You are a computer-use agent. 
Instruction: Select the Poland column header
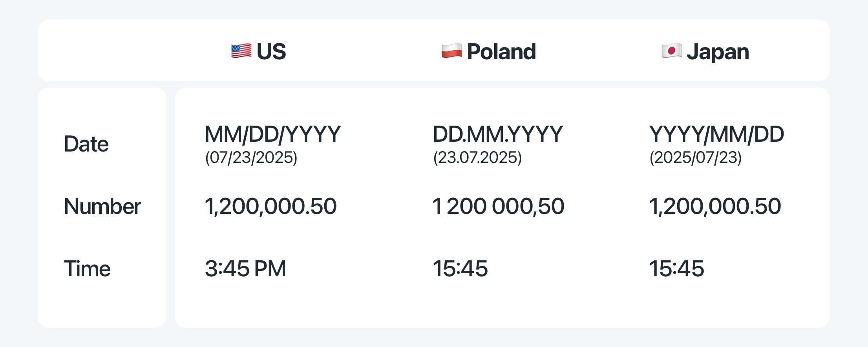tap(489, 51)
